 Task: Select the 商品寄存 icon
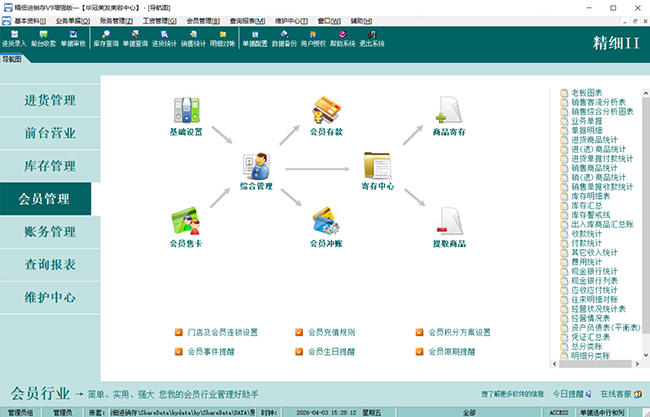(447, 112)
